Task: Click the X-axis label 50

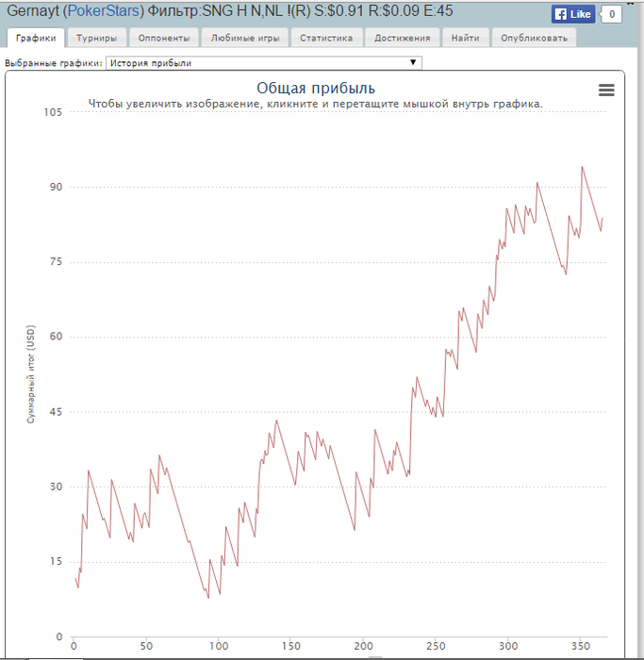Action: click(146, 646)
